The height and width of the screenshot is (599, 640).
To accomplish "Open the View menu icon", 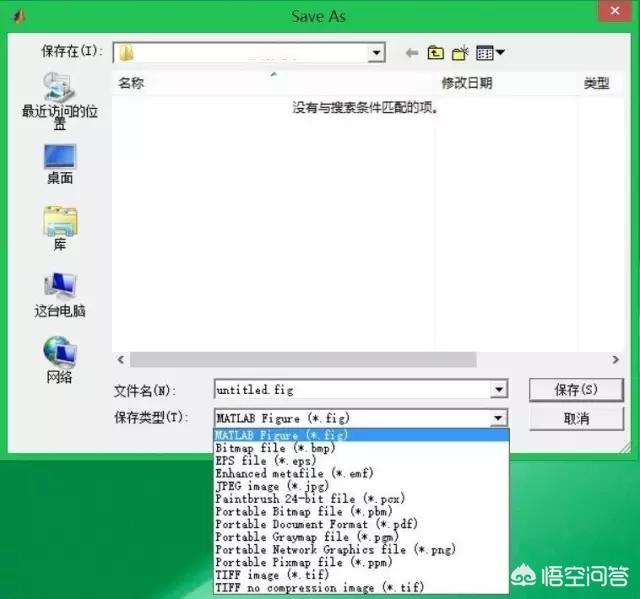I will tap(490, 53).
